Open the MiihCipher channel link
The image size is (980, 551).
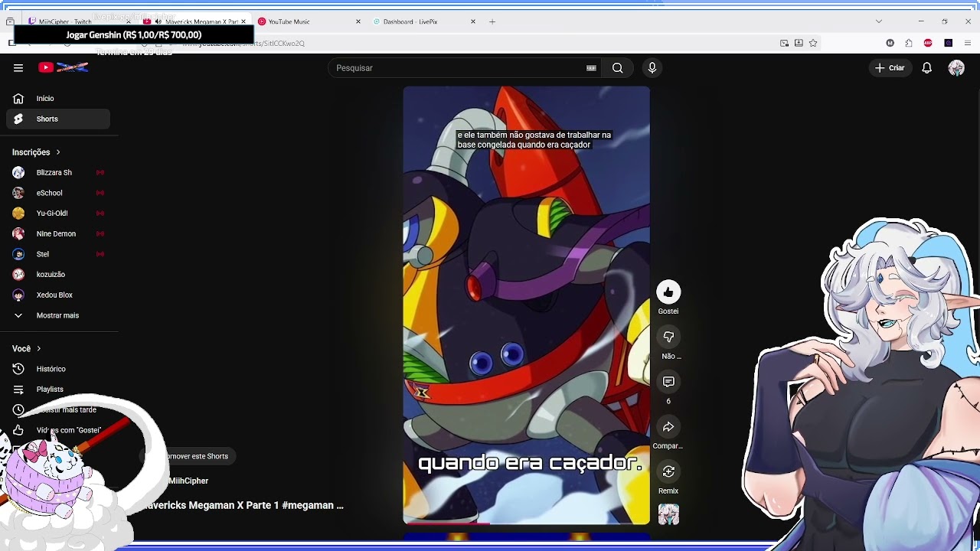click(x=188, y=481)
